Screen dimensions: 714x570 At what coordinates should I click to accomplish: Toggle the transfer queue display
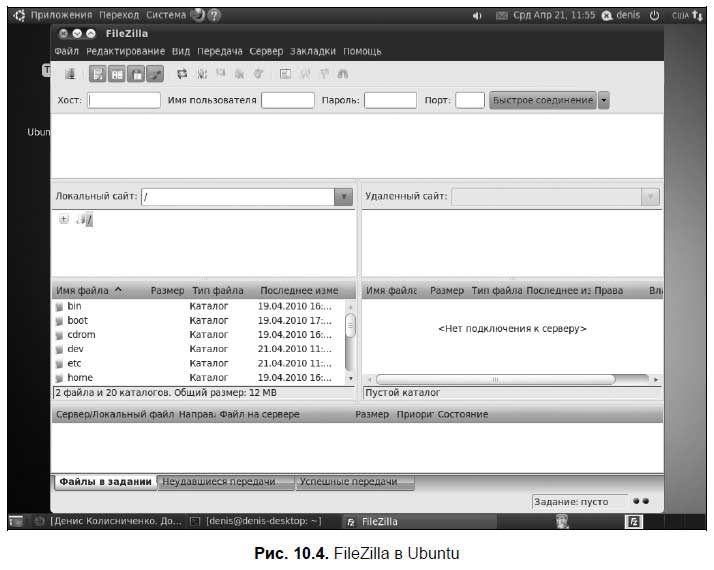(155, 74)
